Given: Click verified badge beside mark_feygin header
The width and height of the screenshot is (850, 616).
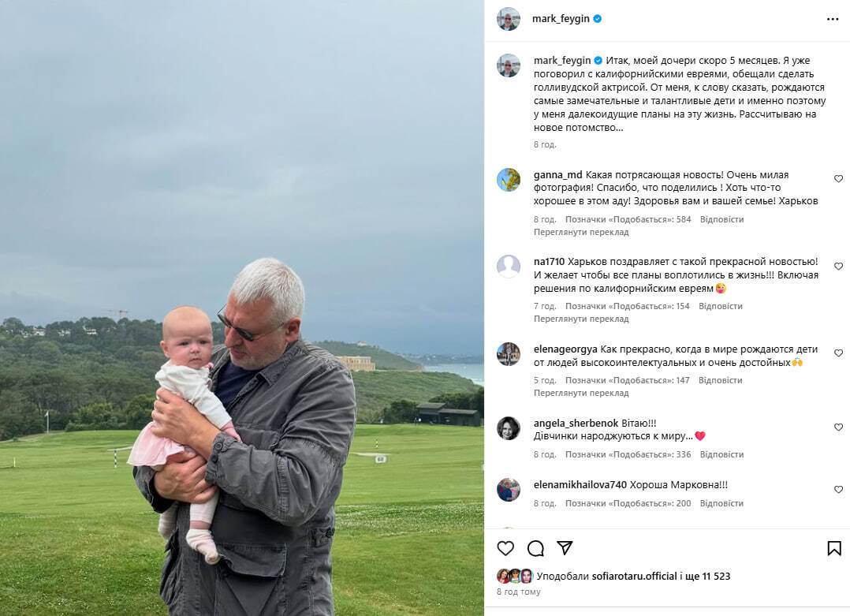Looking at the screenshot, I should click(x=598, y=18).
